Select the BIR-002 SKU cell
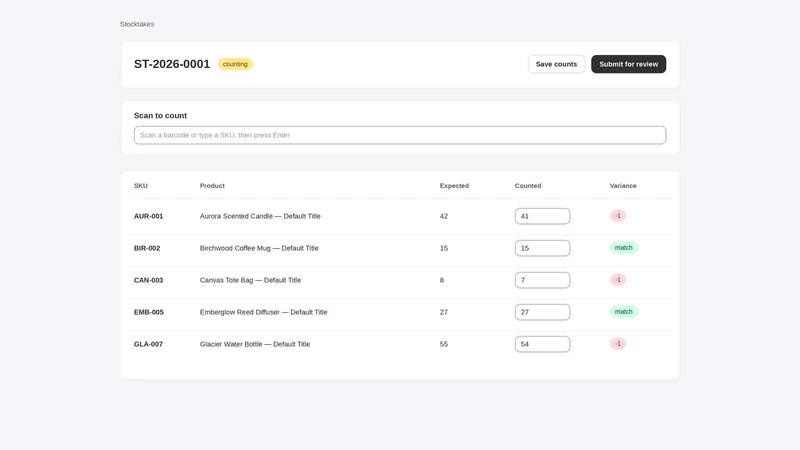 click(147, 248)
